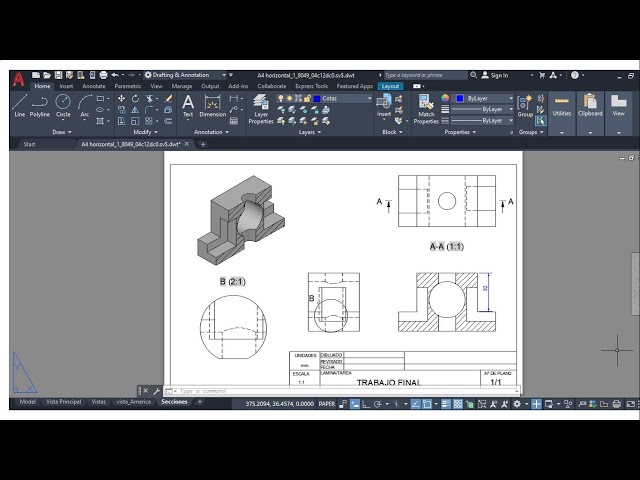This screenshot has width=640, height=480.
Task: Click the Trim tool icon
Action: tap(149, 98)
